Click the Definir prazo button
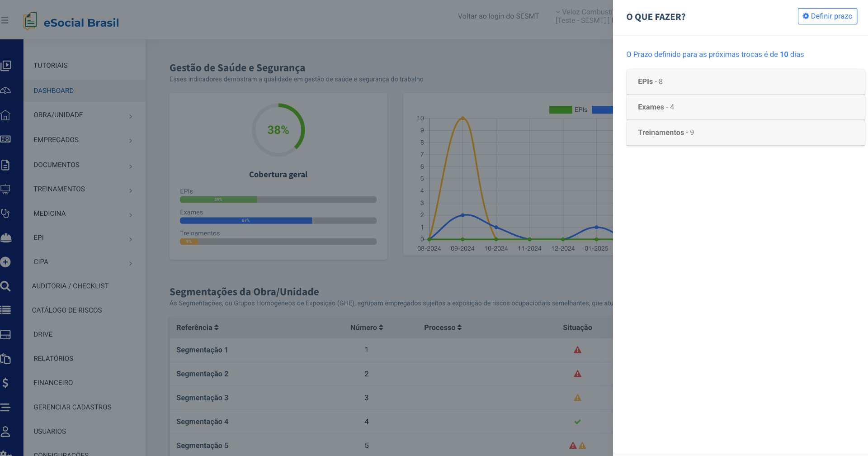Viewport: 868px width, 456px height. click(x=827, y=16)
